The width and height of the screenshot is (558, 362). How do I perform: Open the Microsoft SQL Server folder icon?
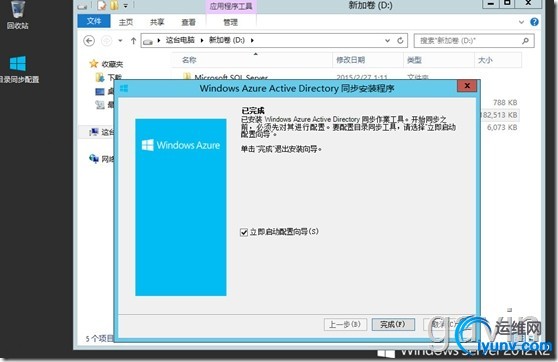point(187,76)
